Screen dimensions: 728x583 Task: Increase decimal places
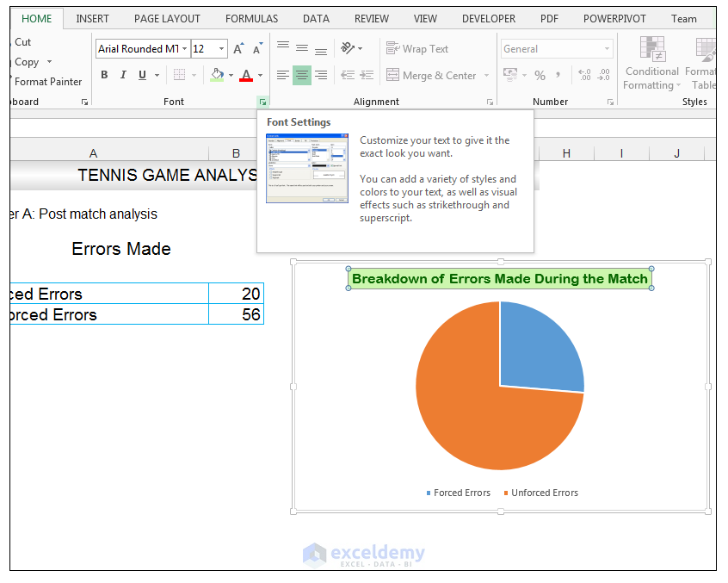click(x=584, y=75)
